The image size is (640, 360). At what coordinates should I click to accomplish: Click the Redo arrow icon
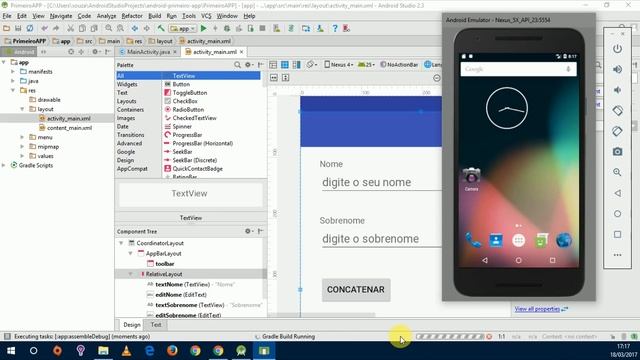[x=56, y=29]
